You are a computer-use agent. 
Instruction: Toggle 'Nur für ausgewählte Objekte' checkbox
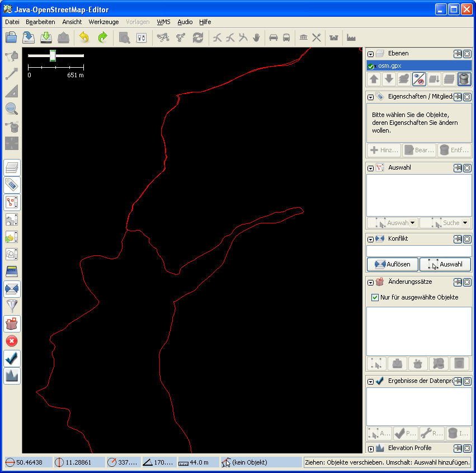coord(375,297)
